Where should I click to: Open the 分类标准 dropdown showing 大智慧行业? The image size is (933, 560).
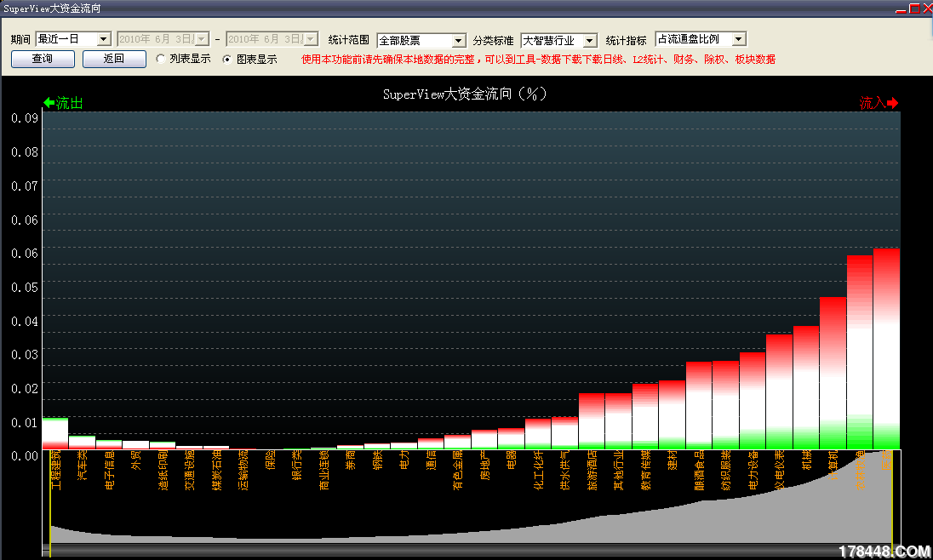click(x=590, y=41)
